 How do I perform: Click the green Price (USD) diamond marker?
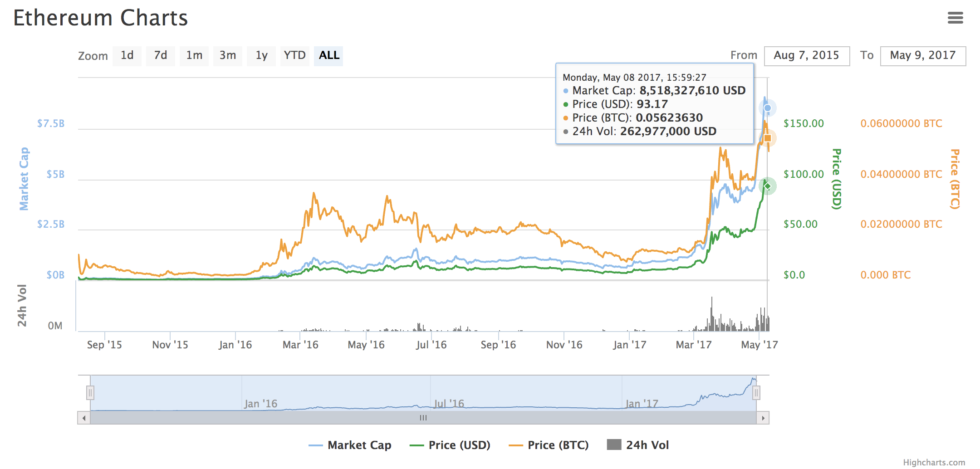pos(767,186)
